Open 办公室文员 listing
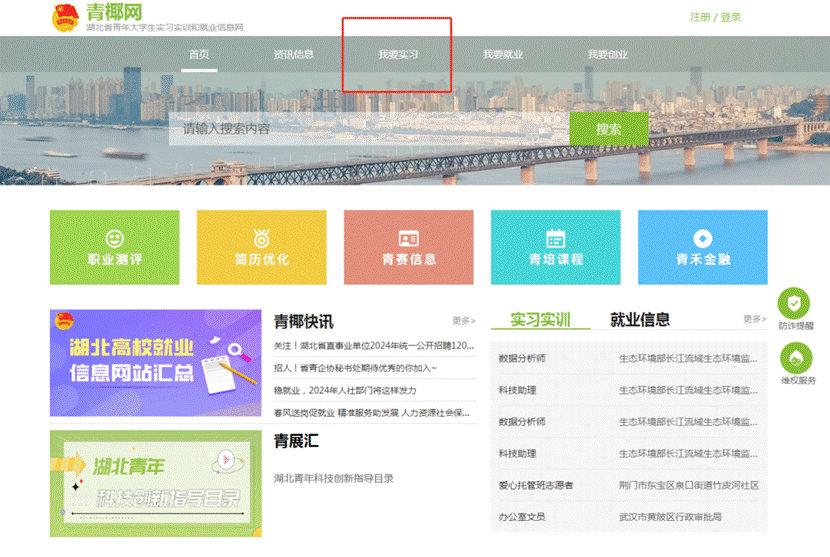 (522, 517)
